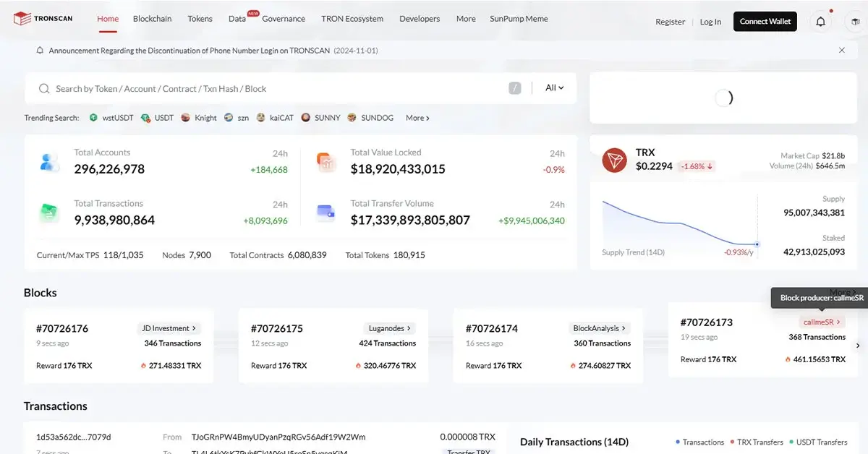The height and width of the screenshot is (454, 868).
Task: Click 424 Transactions in block 70726175
Action: [x=388, y=343]
